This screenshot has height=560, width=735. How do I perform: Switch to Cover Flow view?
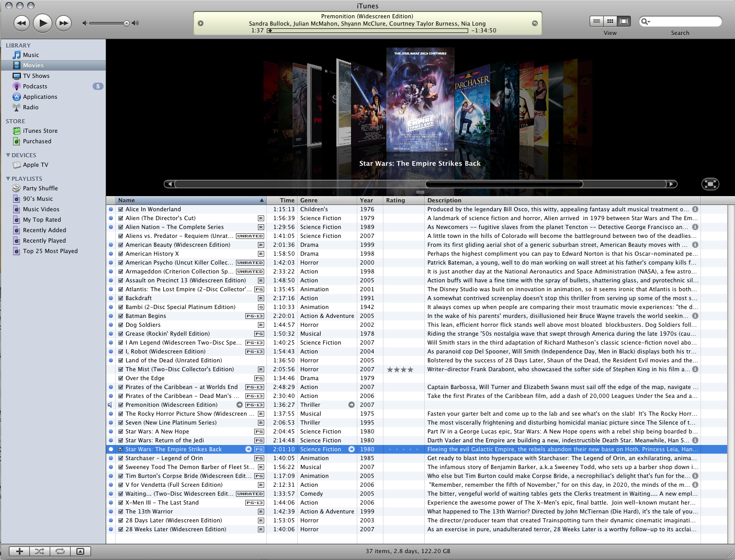624,21
